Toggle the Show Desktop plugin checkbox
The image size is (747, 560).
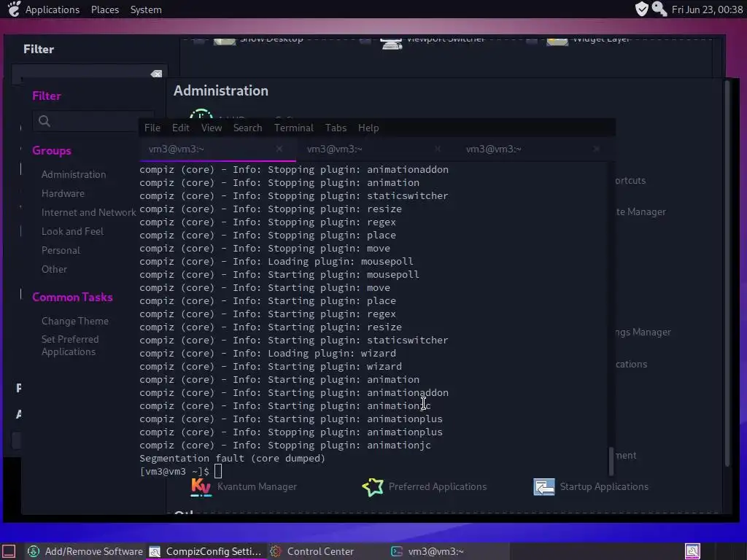click(199, 41)
